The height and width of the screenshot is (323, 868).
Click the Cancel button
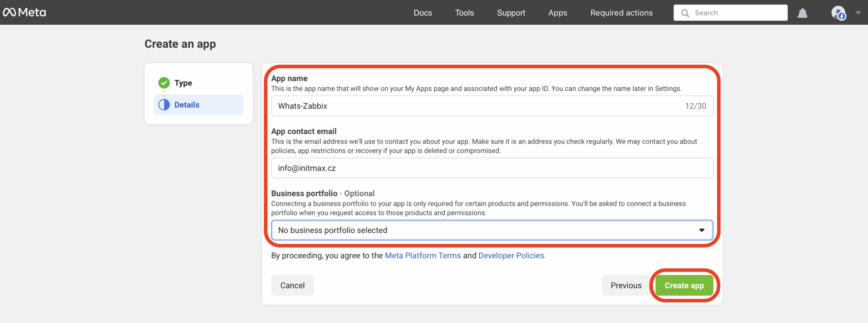[x=292, y=285]
